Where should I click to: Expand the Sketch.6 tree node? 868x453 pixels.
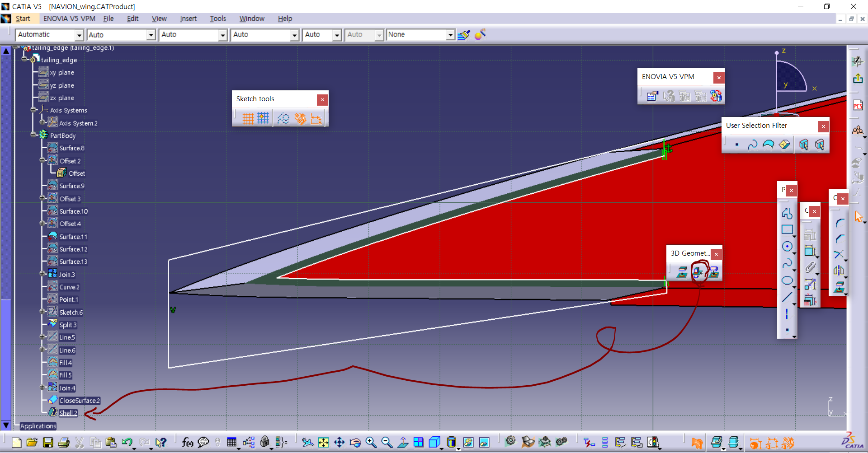point(42,311)
